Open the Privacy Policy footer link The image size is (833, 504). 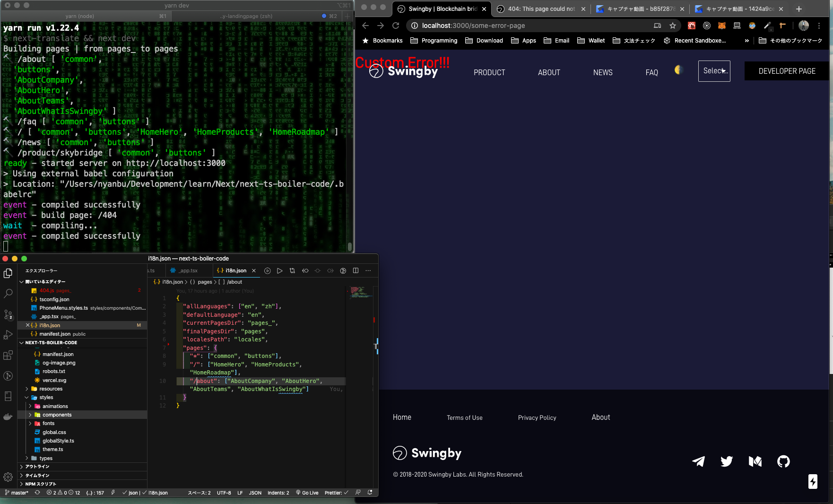537,417
